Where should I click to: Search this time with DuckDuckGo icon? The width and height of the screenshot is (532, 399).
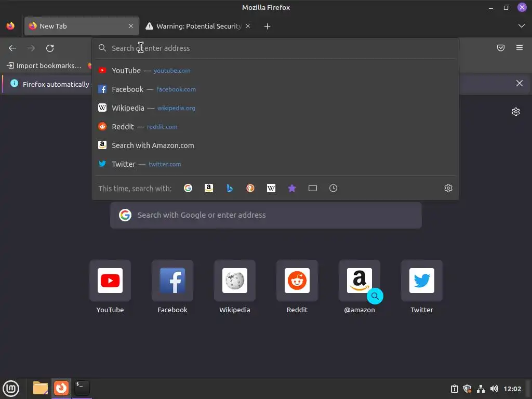[250, 188]
